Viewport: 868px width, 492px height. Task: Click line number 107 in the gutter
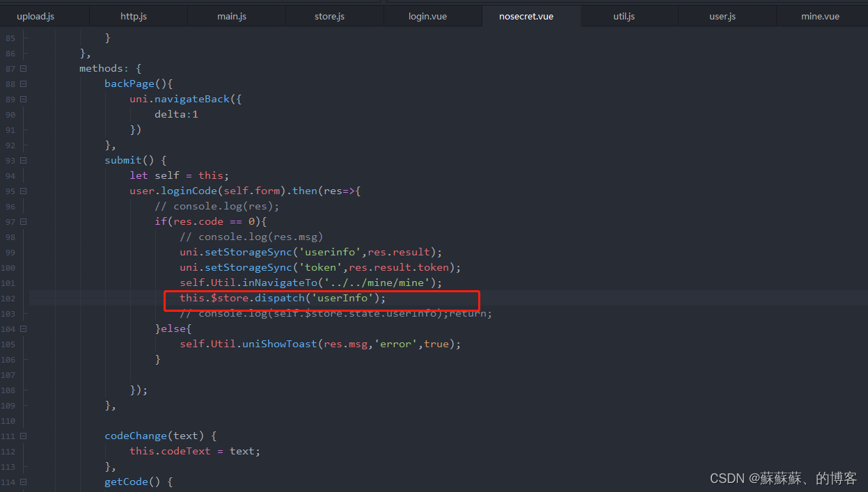tap(8, 374)
